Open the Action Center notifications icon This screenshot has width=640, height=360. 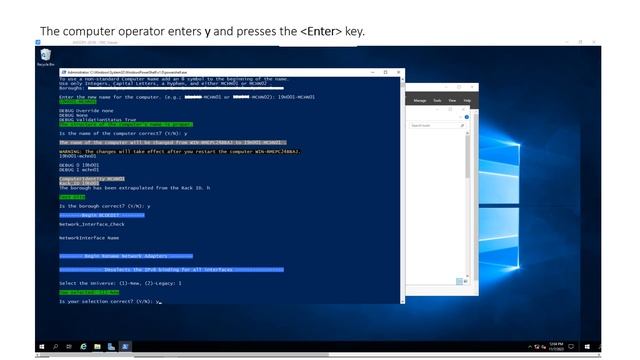[x=571, y=347]
